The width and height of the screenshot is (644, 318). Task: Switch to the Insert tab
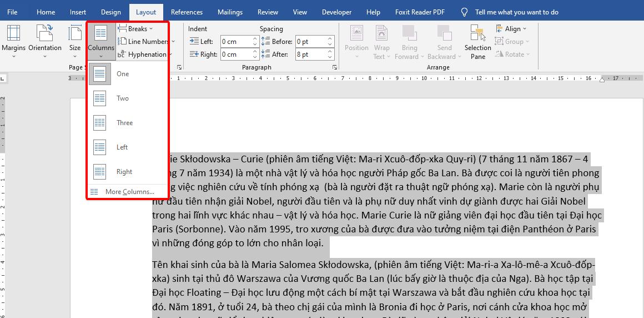pos(78,12)
